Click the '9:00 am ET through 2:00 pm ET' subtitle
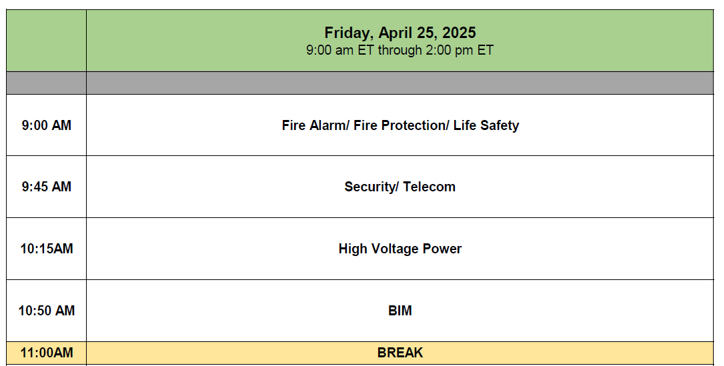 (400, 50)
